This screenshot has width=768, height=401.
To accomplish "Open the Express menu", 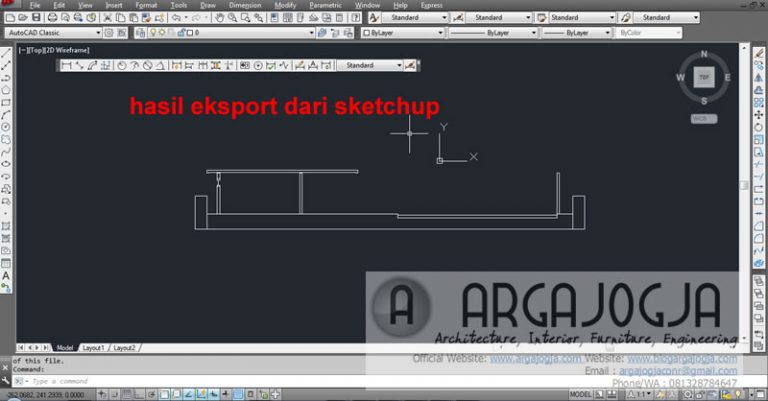I will [432, 5].
